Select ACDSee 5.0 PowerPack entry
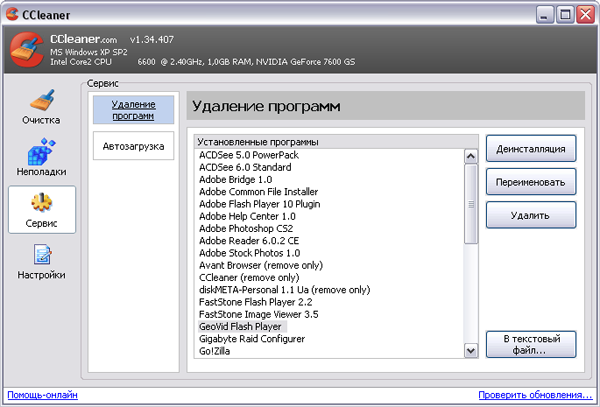This screenshot has height=407, width=600. [249, 155]
